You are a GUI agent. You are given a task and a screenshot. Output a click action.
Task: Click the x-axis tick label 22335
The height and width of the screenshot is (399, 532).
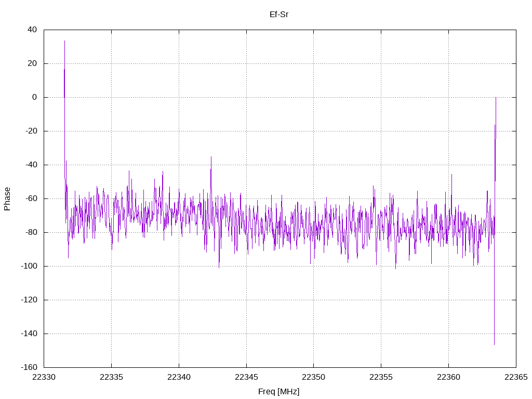click(x=111, y=377)
